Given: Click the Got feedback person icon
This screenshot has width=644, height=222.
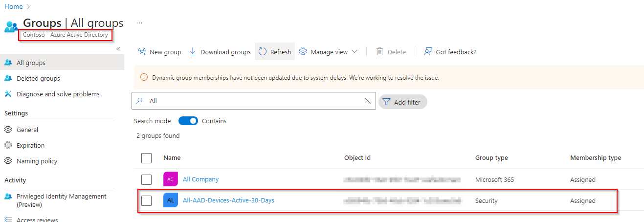Looking at the screenshot, I should pyautogui.click(x=428, y=52).
